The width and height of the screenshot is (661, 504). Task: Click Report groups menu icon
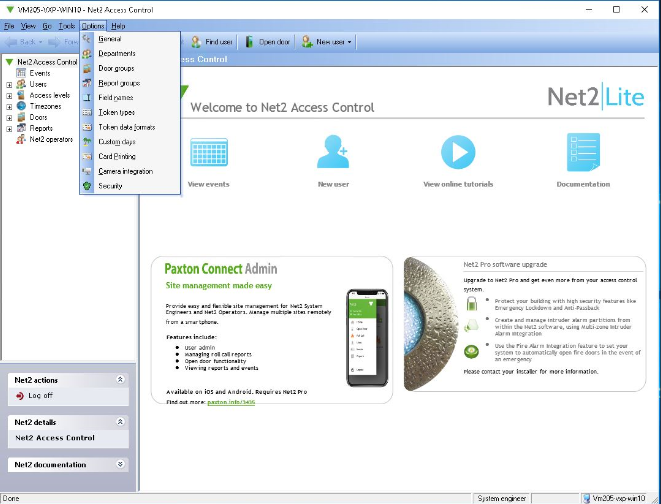click(x=87, y=83)
